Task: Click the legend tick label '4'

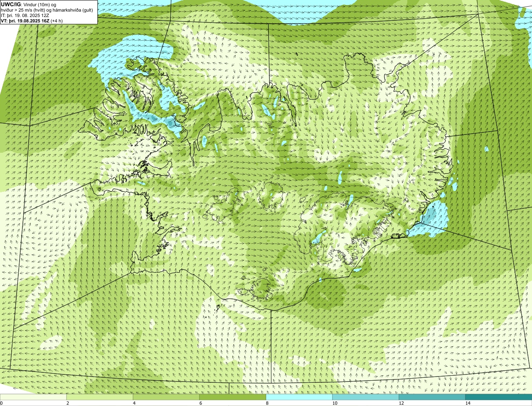Action: tap(134, 403)
